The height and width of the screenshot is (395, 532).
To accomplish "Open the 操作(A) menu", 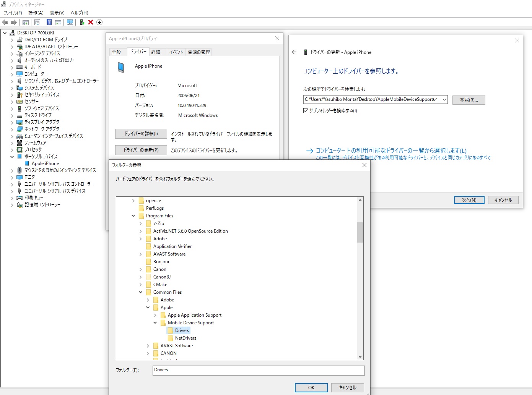I will click(x=36, y=13).
